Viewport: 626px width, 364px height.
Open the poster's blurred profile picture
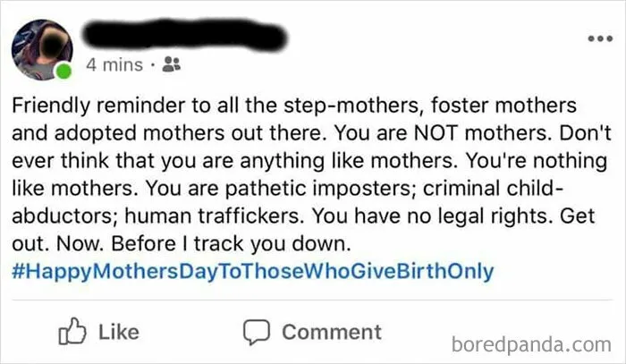(42, 49)
